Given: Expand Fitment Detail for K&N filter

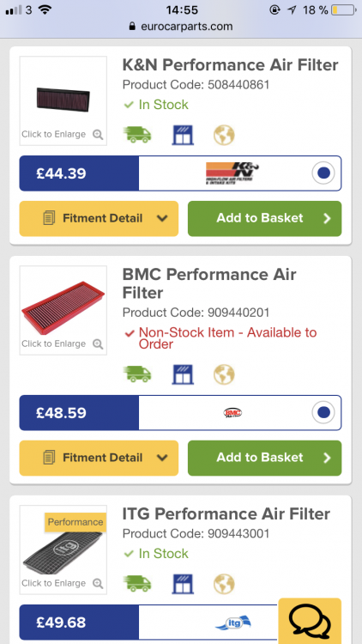Looking at the screenshot, I should point(99,218).
